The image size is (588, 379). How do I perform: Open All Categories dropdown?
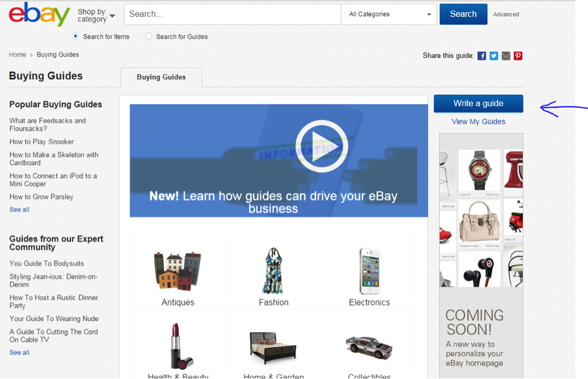click(x=389, y=14)
